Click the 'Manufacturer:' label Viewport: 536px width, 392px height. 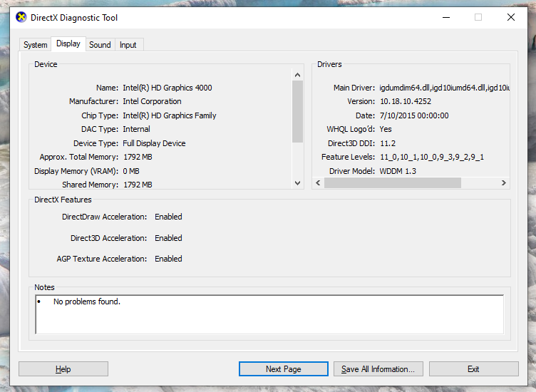pos(93,101)
